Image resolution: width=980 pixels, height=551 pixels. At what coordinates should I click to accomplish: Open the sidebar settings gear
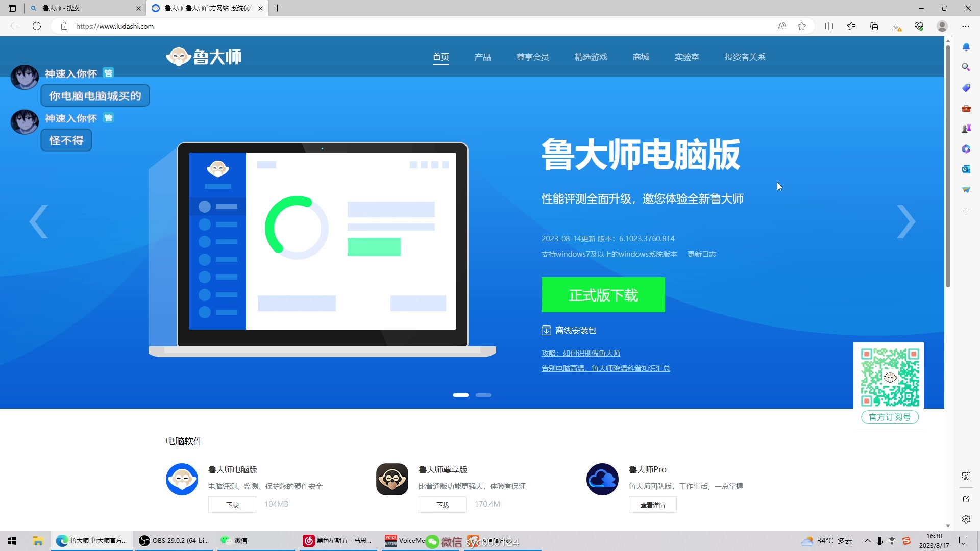[966, 519]
